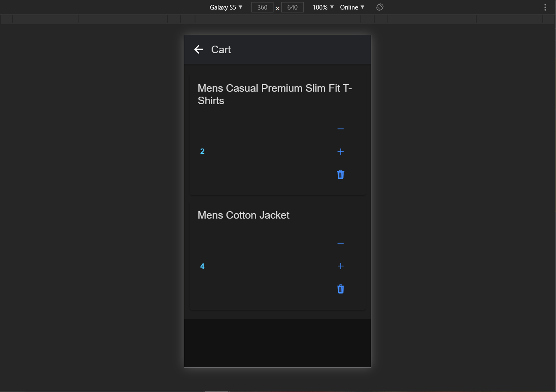Increase T-Shirts quantity with the plus icon
Image resolution: width=556 pixels, height=392 pixels.
340,151
